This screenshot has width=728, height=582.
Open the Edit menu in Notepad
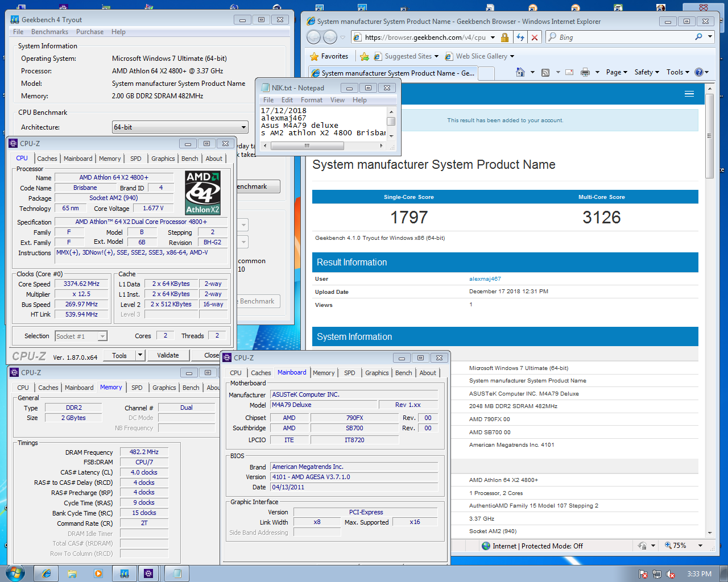[x=287, y=100]
